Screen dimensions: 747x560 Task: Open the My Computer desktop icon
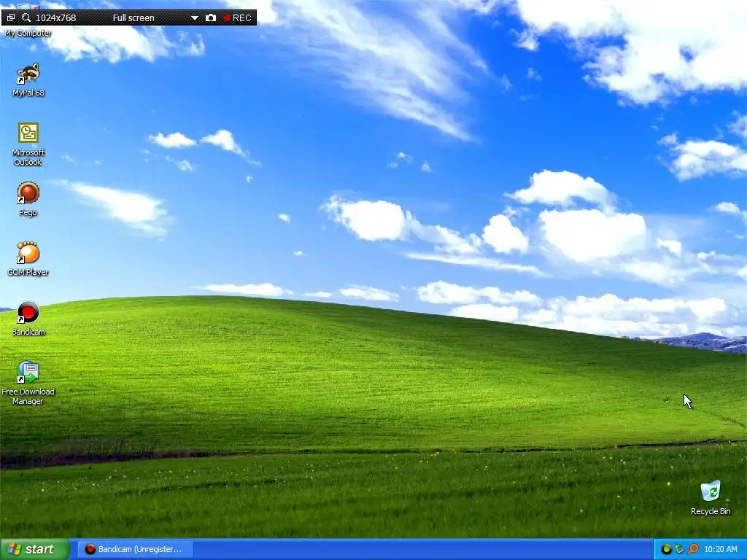[28, 32]
